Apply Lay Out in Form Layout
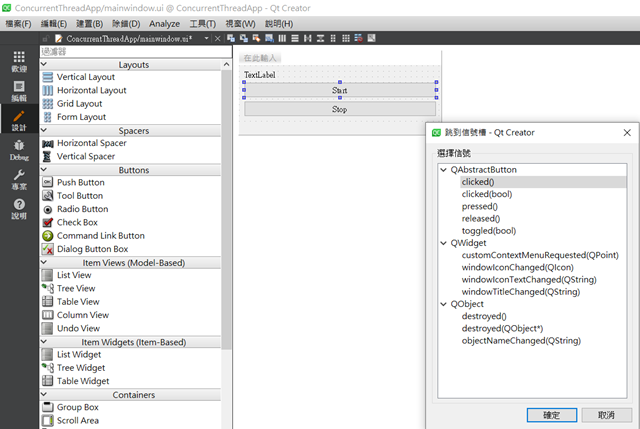This screenshot has width=640, height=429. click(333, 38)
